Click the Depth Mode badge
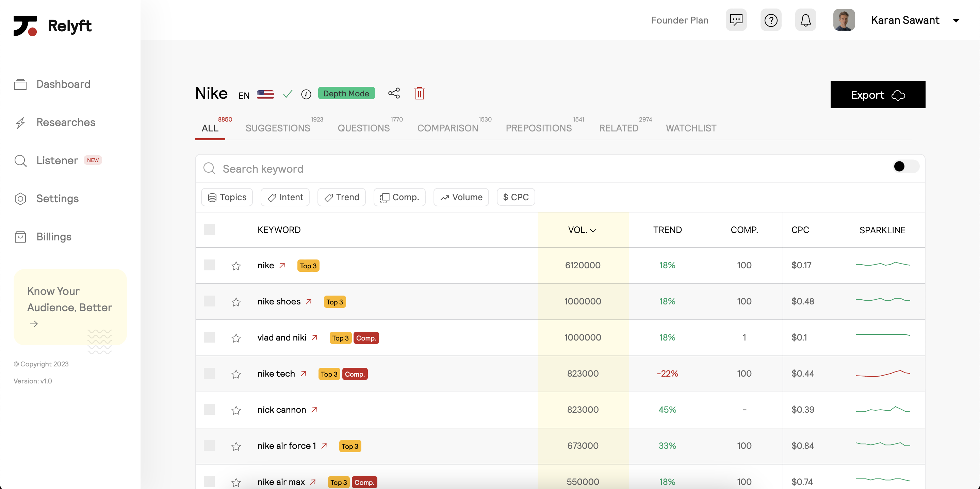The width and height of the screenshot is (980, 489). [346, 93]
